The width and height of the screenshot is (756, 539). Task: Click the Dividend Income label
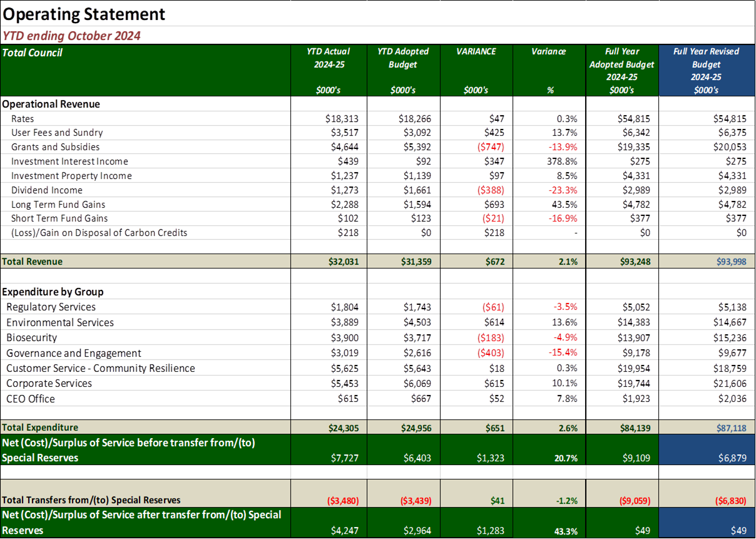point(46,190)
